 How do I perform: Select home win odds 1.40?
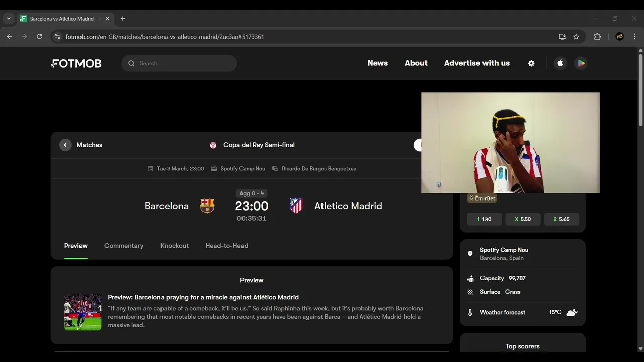click(x=485, y=219)
